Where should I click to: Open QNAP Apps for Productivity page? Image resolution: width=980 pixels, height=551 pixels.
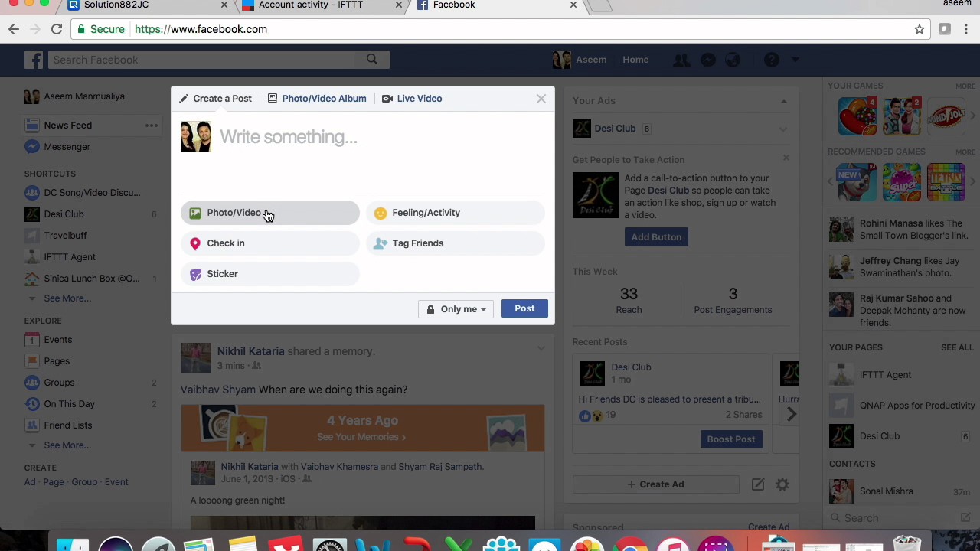(902, 406)
